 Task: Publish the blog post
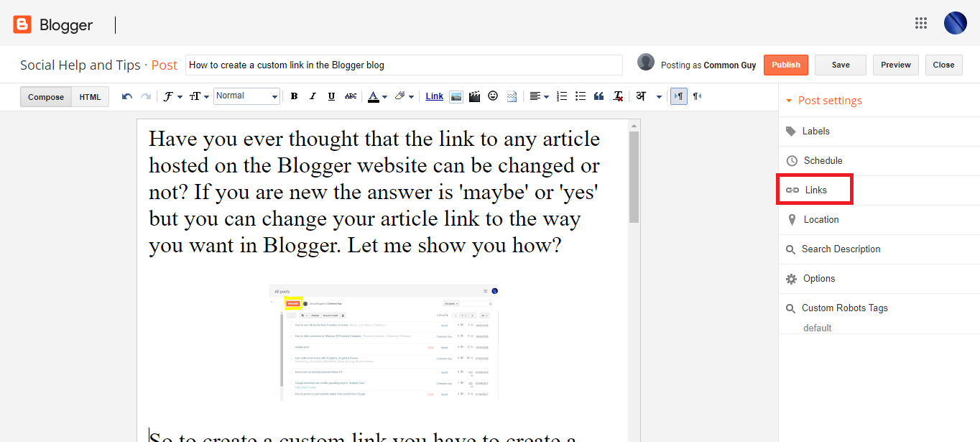785,64
